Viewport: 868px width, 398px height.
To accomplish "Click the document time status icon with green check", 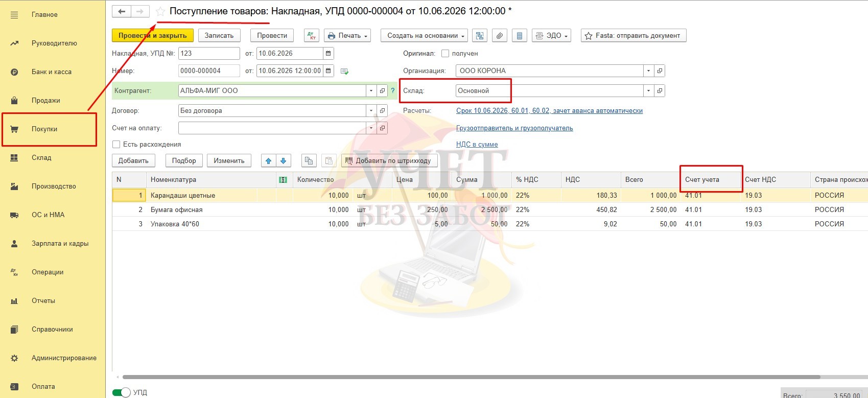I will pyautogui.click(x=344, y=71).
